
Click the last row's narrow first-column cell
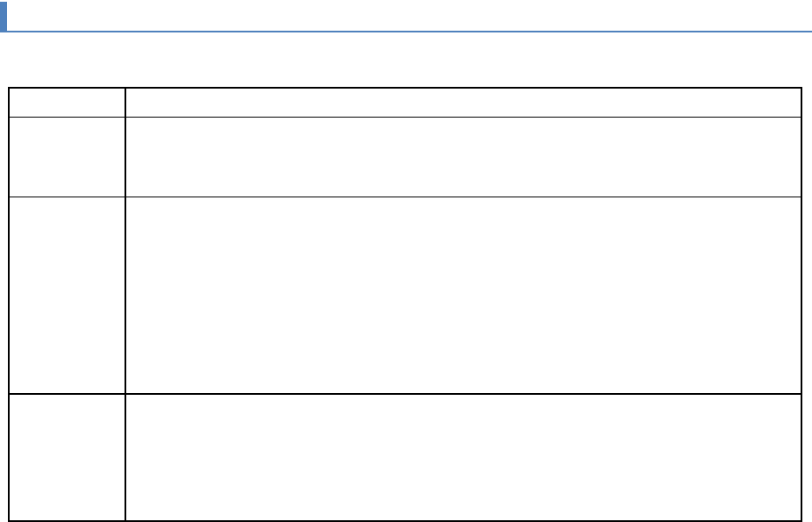coord(68,456)
